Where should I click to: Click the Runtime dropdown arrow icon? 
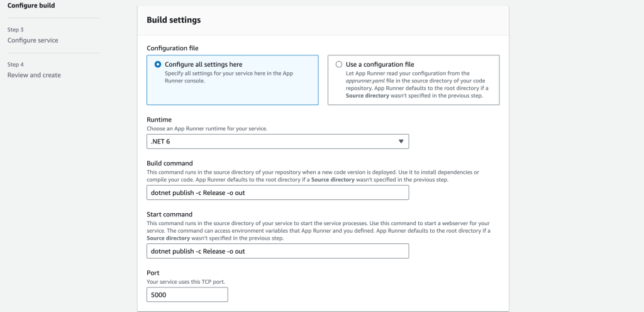click(x=401, y=142)
